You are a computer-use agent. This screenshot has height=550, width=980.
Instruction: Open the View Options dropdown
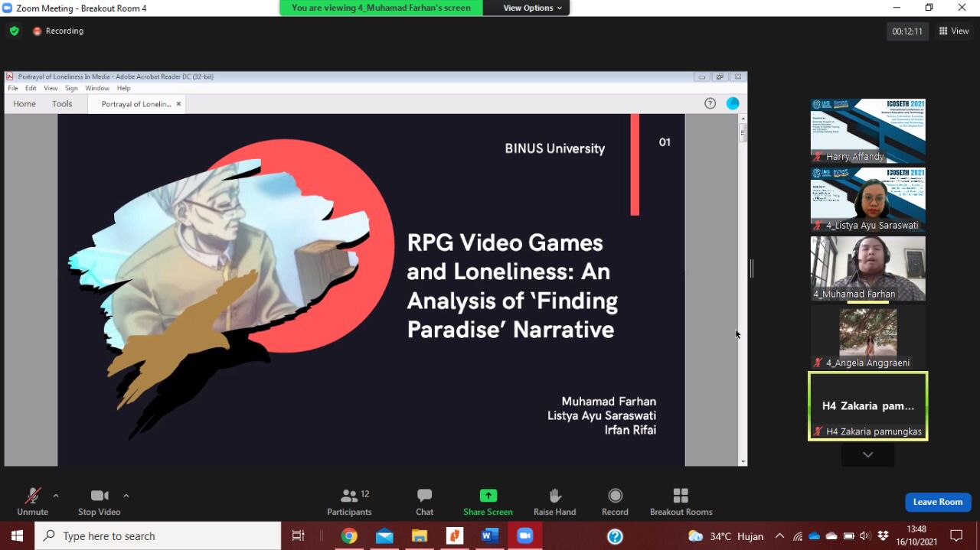click(532, 8)
